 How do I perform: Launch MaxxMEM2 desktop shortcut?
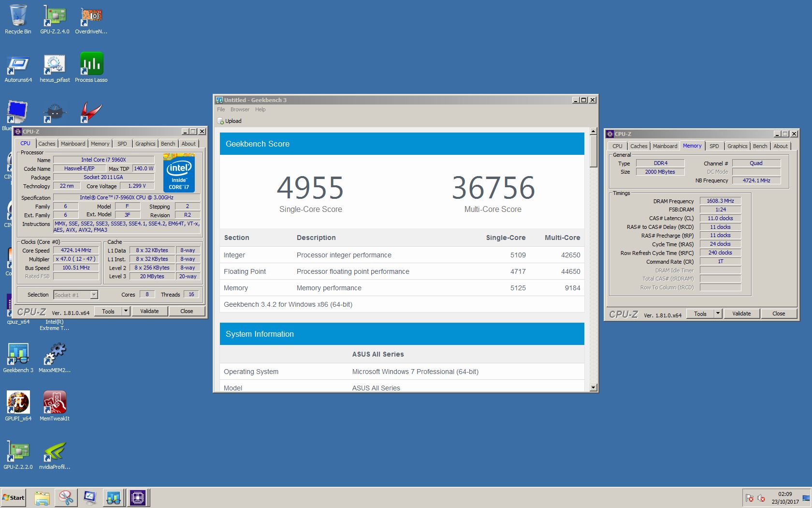point(55,358)
